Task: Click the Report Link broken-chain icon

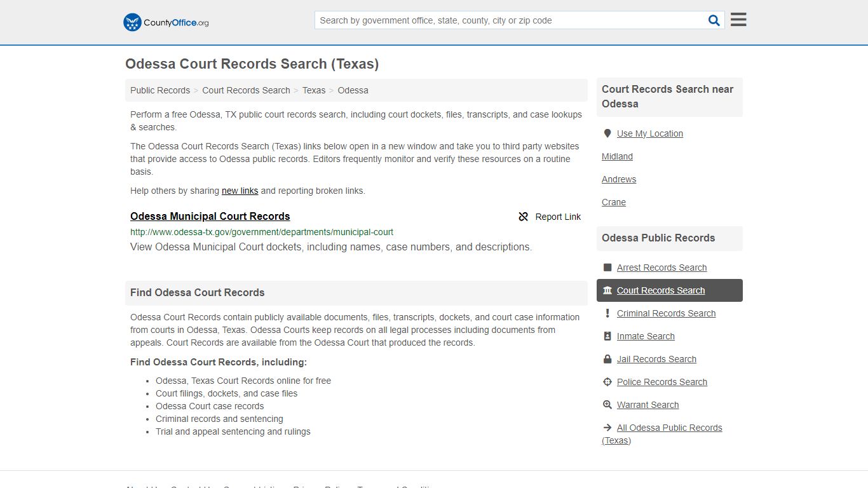Action: pos(524,217)
